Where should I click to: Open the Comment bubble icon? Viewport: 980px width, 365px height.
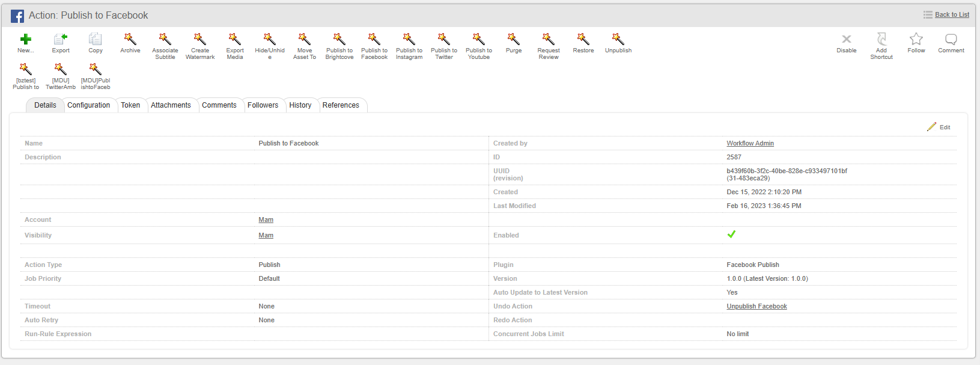click(951, 39)
